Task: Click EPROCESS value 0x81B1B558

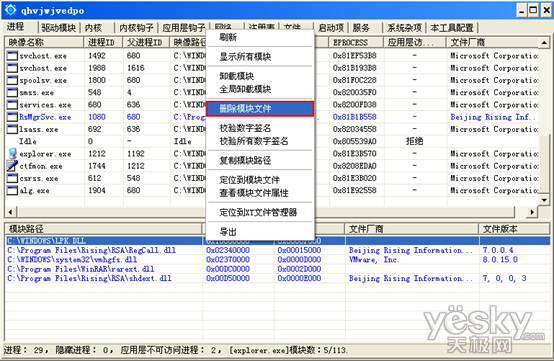Action: point(354,117)
